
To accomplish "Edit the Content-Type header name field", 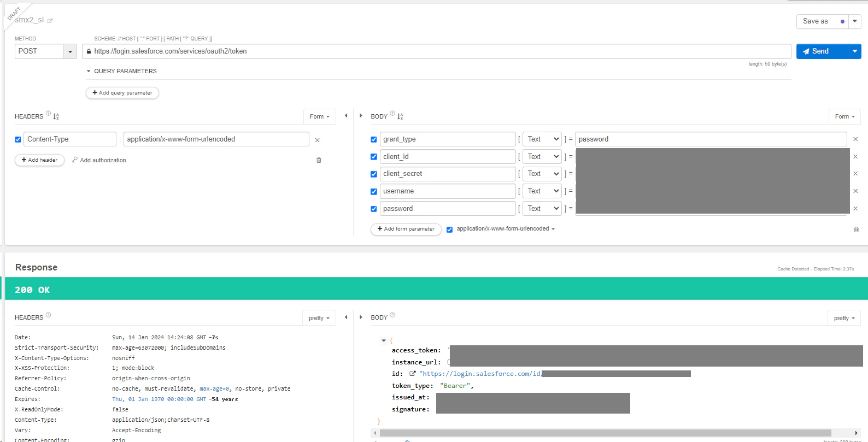I will [x=70, y=139].
